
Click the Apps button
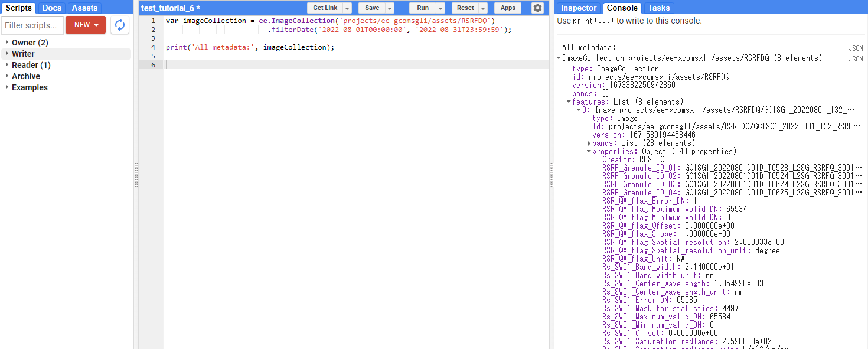tap(508, 8)
